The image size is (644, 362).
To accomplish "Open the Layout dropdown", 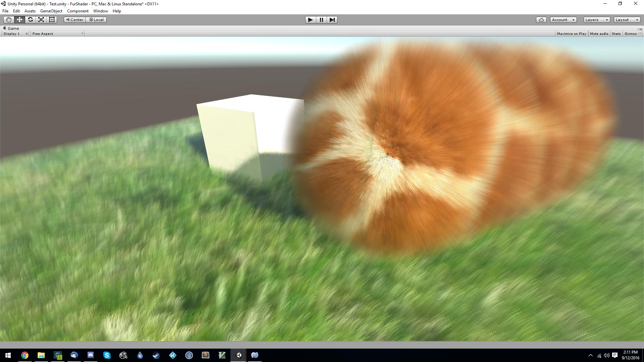I will 627,19.
